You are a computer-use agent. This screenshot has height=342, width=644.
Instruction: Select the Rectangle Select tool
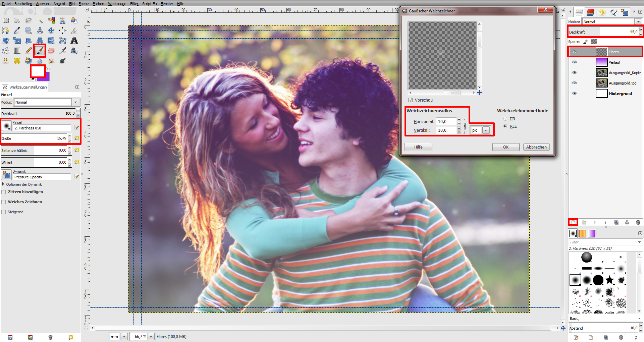point(5,20)
